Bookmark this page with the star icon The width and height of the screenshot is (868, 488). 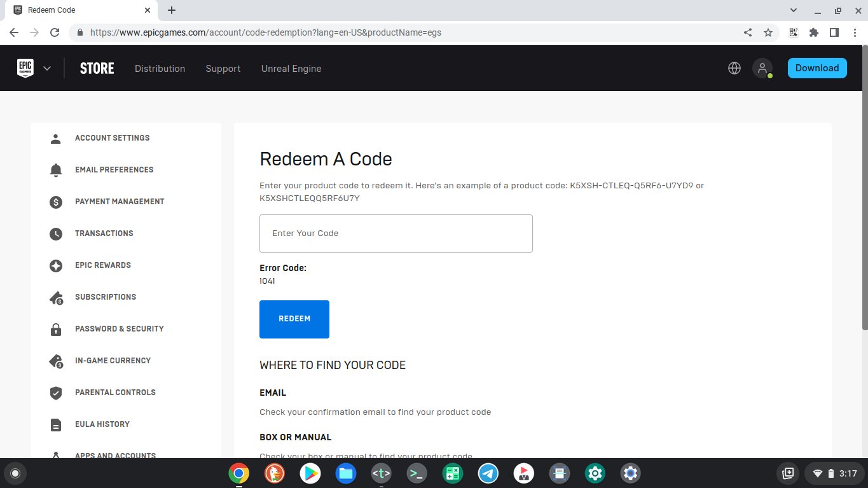(x=768, y=32)
